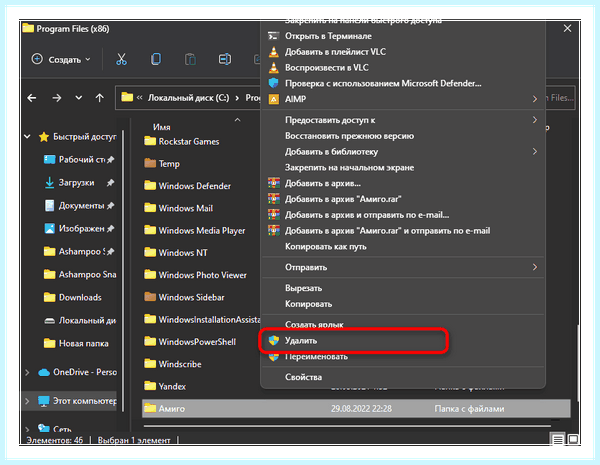Choose Создать ярлык in context menu

(403, 325)
